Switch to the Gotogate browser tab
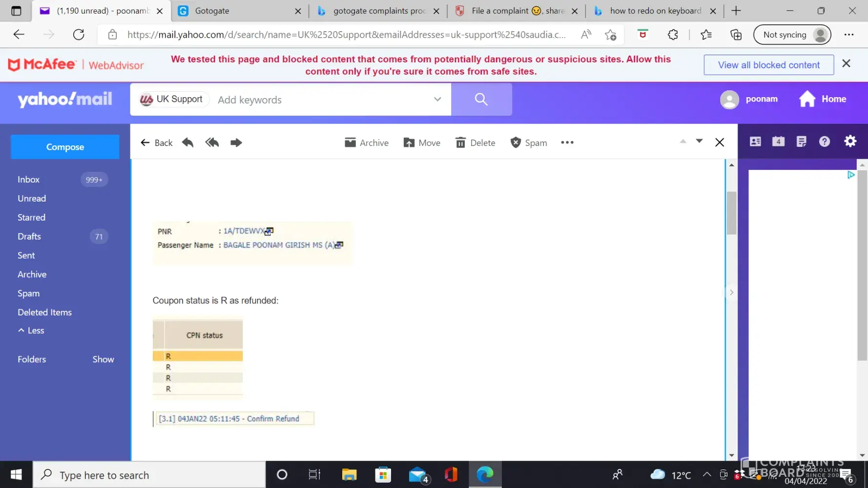The image size is (868, 488). tap(239, 11)
